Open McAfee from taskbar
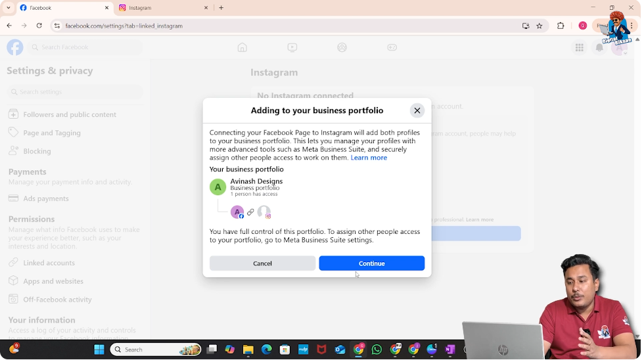 tap(321, 349)
